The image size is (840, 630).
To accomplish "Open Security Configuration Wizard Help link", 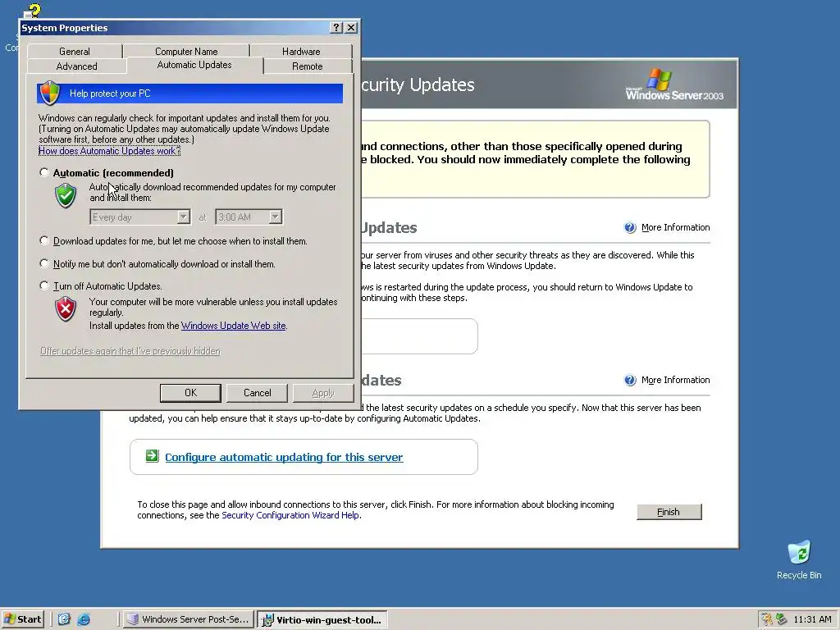I will (x=291, y=515).
